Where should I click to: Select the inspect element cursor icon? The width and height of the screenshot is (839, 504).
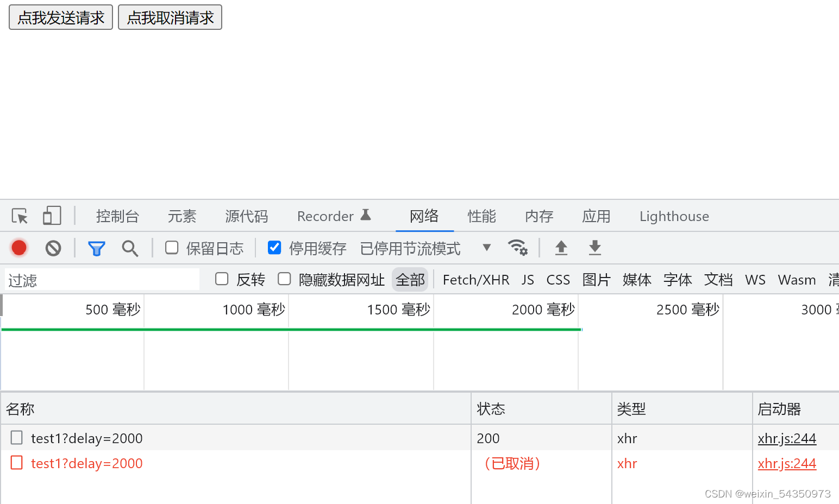pos(19,216)
